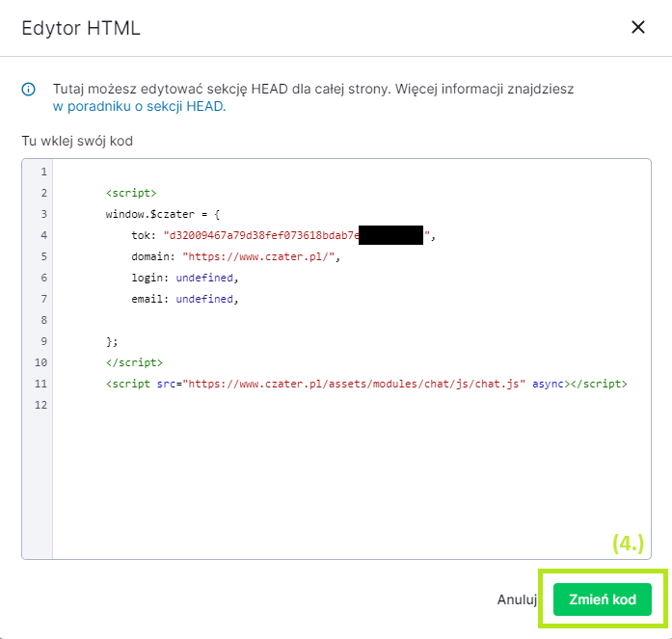Click the 'Tu wklej swój kod' label
The width and height of the screenshot is (672, 639).
point(77,141)
